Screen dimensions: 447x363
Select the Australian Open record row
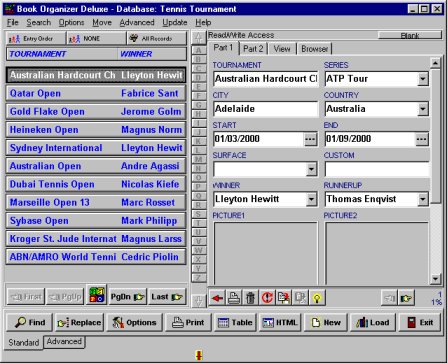[x=96, y=166]
